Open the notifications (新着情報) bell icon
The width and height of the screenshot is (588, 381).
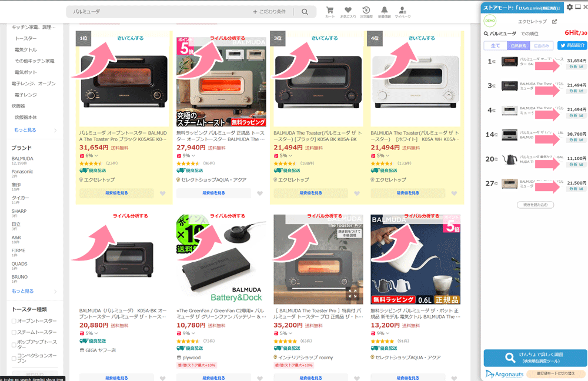pyautogui.click(x=385, y=12)
